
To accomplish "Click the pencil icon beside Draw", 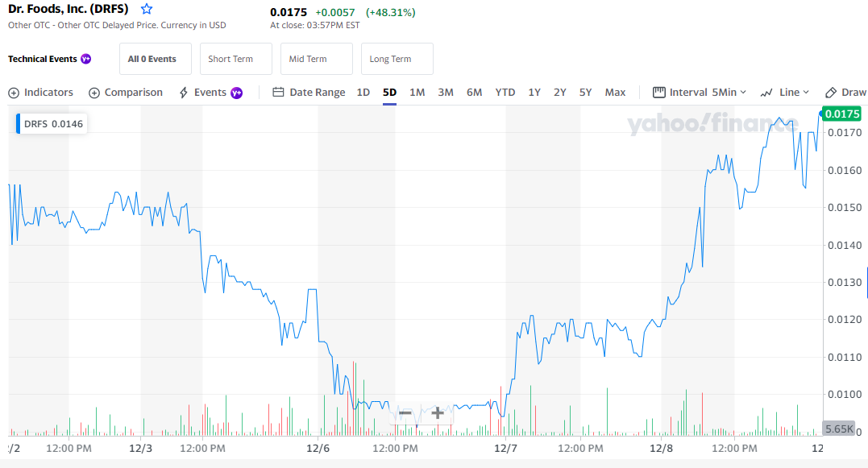I will [830, 93].
